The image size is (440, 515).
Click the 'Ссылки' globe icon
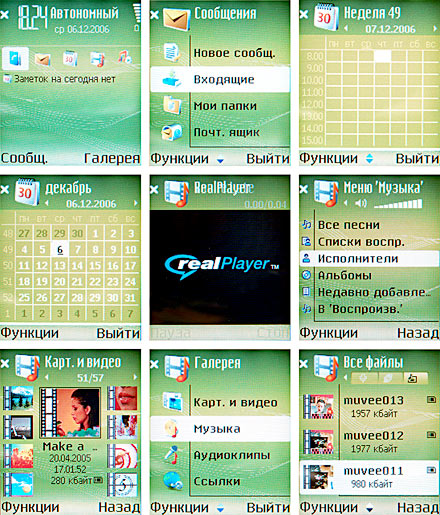[173, 481]
